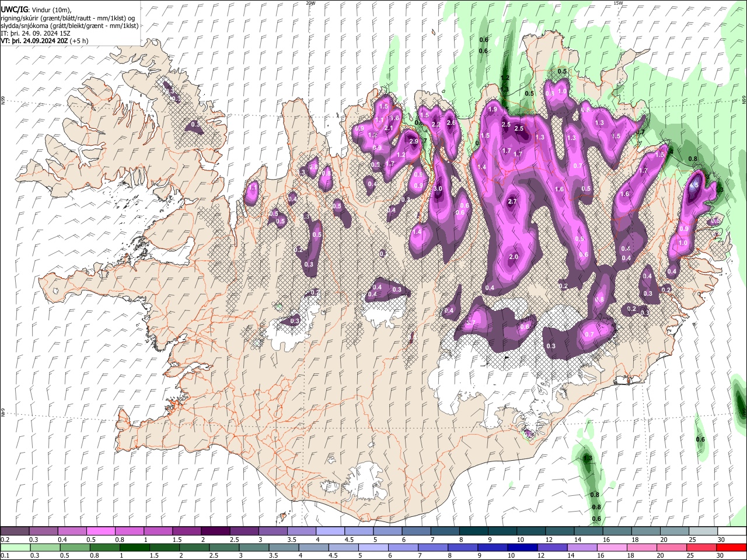Click the '1.9' snowfall value on the map
Screen dimensions: 747x560
click(x=493, y=110)
